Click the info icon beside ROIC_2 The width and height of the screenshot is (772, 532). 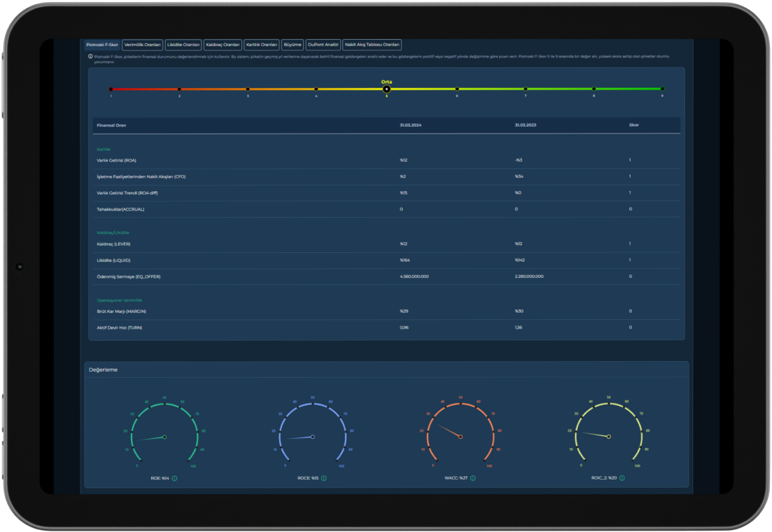point(622,478)
